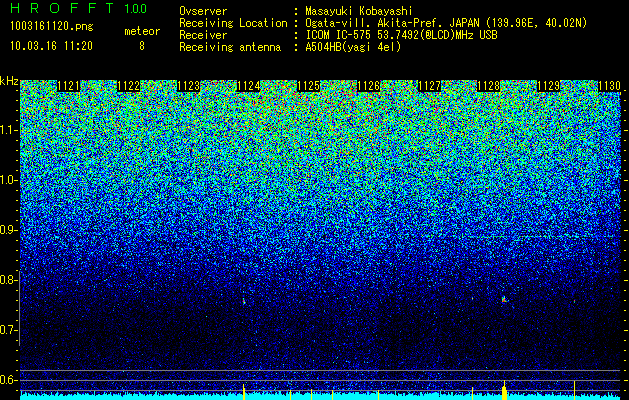629x400 pixels.
Task: Click the kHz axis unit label
Action: coord(9,81)
